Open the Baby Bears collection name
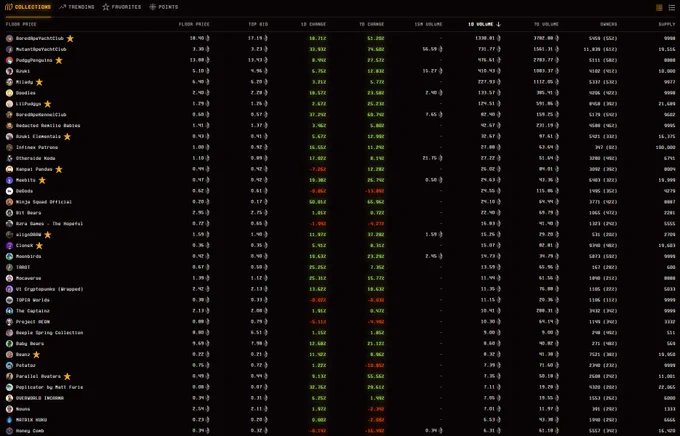 coord(30,344)
